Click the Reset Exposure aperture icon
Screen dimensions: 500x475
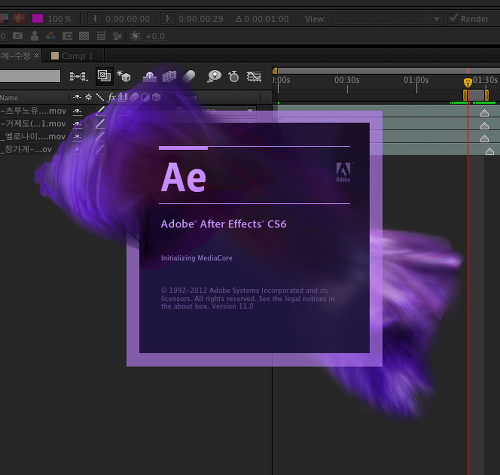pyautogui.click(x=135, y=36)
